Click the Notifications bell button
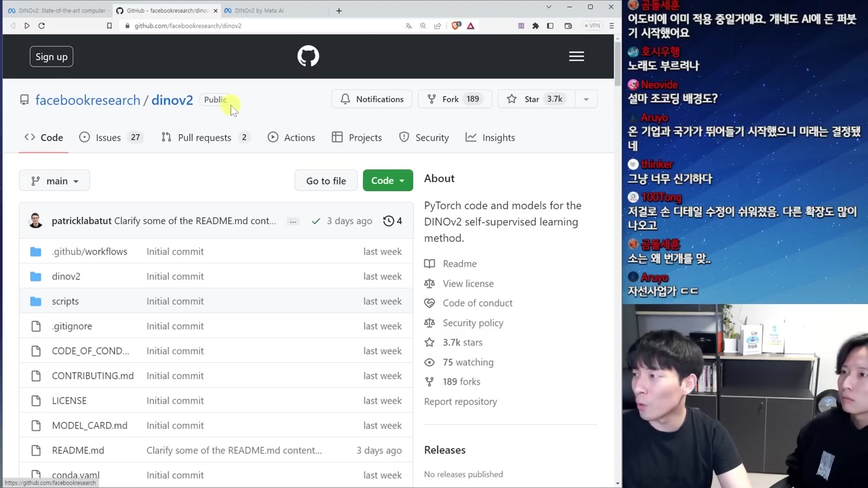Image resolution: width=868 pixels, height=488 pixels. coord(372,99)
